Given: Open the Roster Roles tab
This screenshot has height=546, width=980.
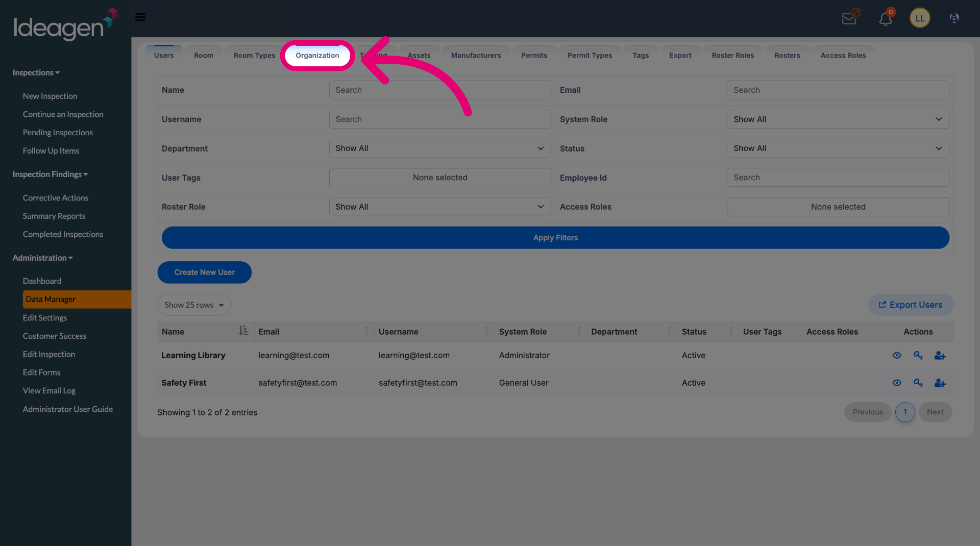Looking at the screenshot, I should point(733,56).
